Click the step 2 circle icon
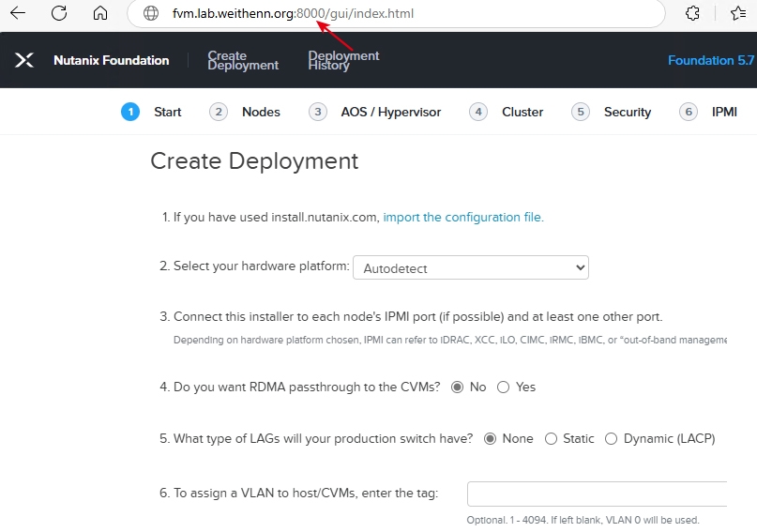757x532 pixels. coord(219,112)
